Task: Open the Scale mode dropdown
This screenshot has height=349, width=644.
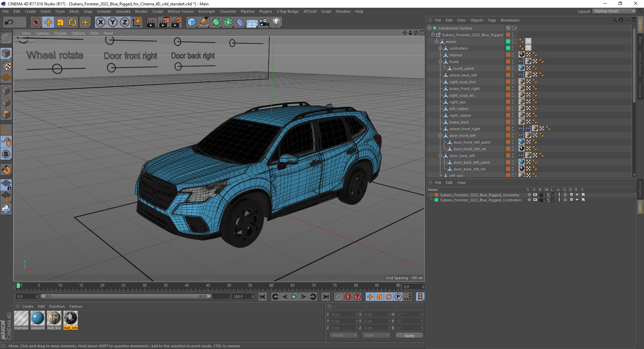Action: 376,335
